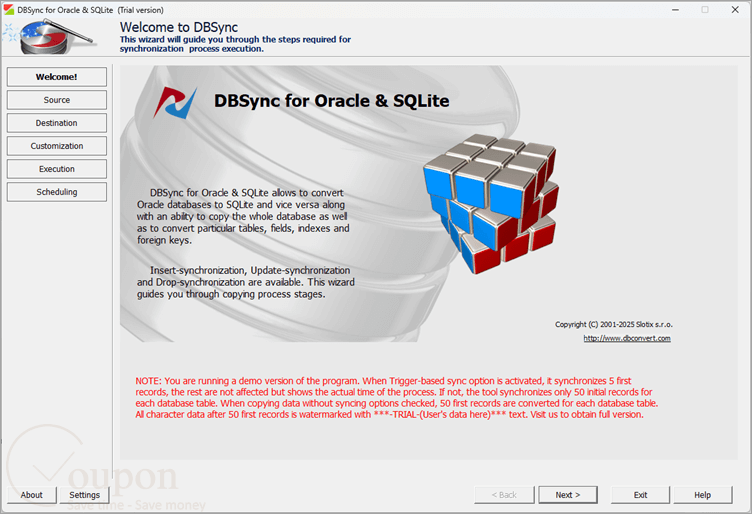This screenshot has height=514, width=752.
Task: Proceed with the Next button
Action: tap(568, 495)
